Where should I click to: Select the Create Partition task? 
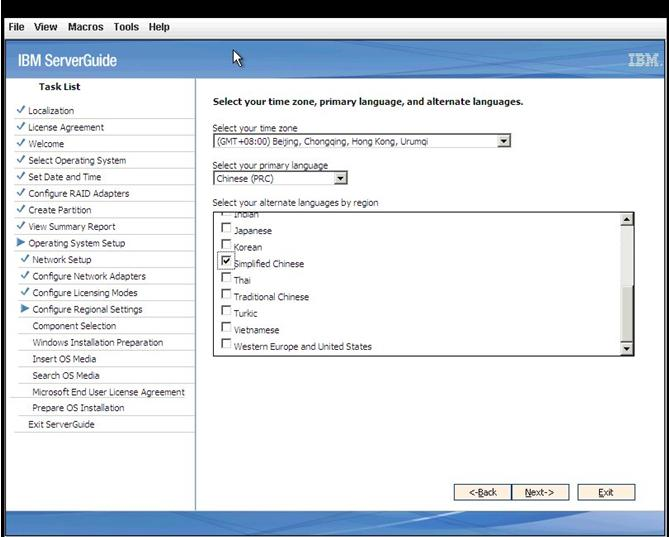pyautogui.click(x=60, y=210)
